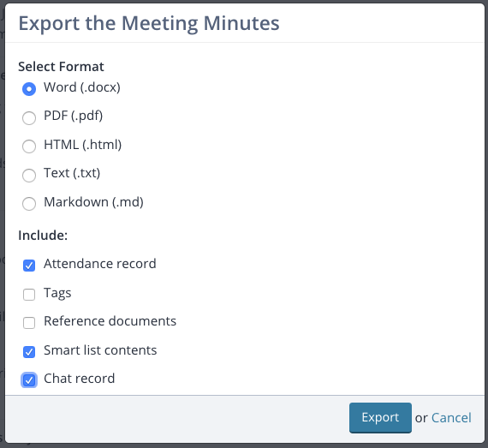488x448 pixels.
Task: Click the blue Export button
Action: coord(380,418)
